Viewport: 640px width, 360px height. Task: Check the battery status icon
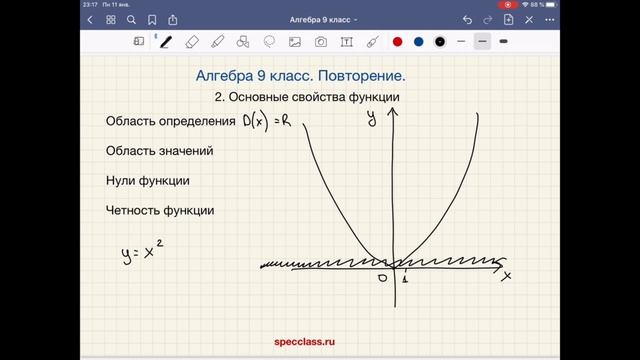(551, 4)
